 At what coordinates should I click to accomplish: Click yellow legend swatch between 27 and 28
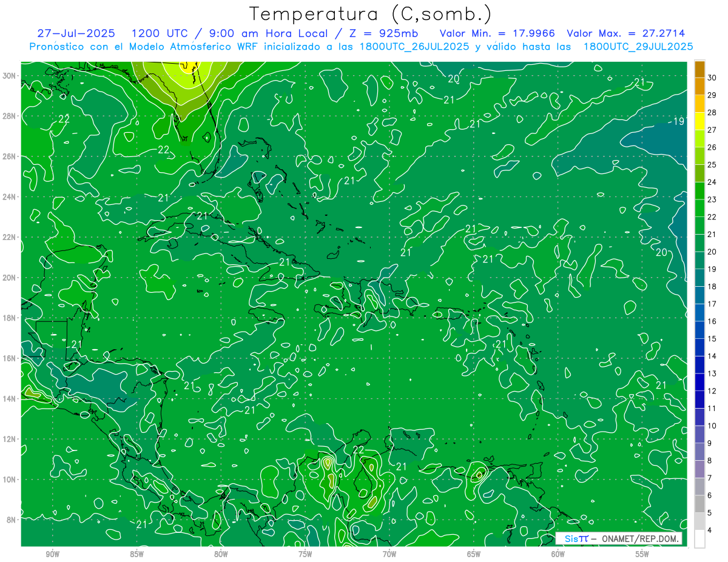click(x=700, y=121)
